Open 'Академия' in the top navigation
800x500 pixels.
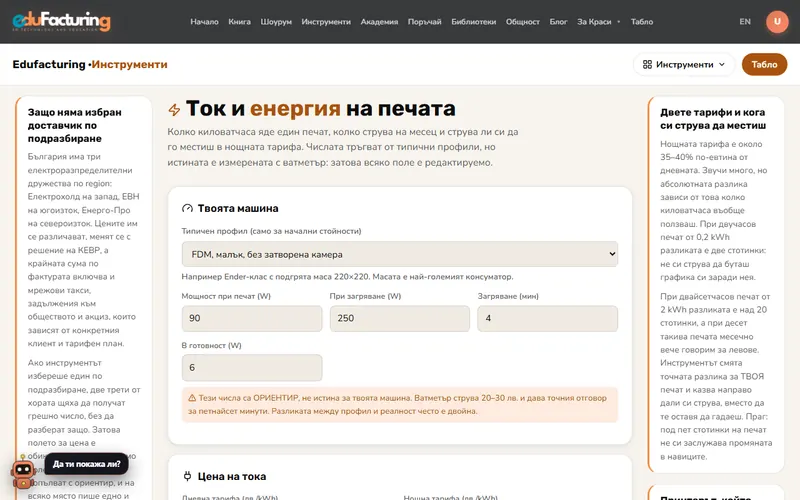click(379, 21)
